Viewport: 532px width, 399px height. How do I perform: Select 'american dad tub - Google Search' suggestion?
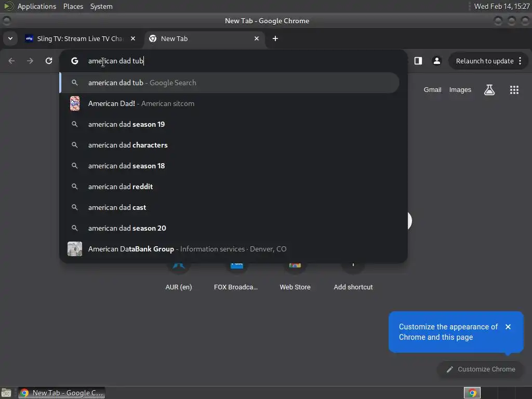[229, 83]
